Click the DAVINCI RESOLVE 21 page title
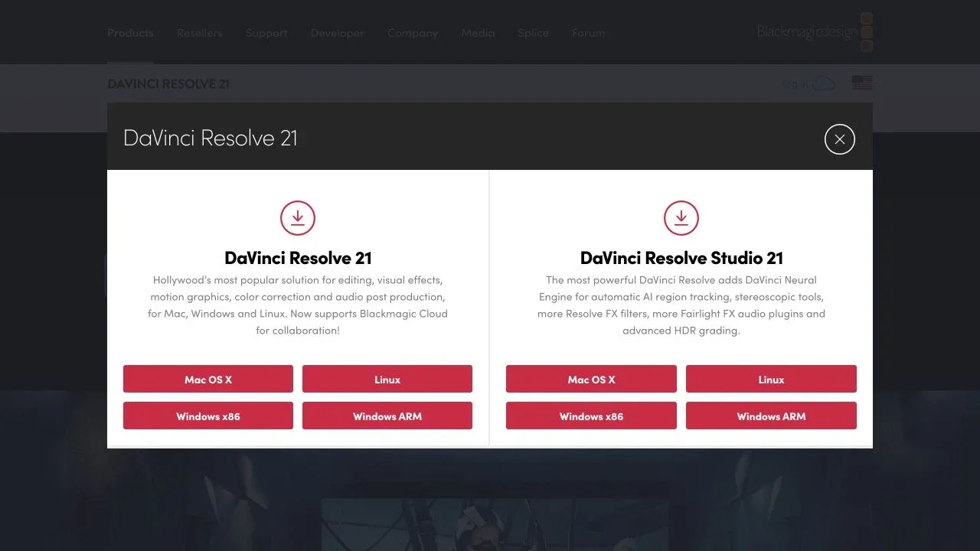The width and height of the screenshot is (980, 551). [168, 83]
